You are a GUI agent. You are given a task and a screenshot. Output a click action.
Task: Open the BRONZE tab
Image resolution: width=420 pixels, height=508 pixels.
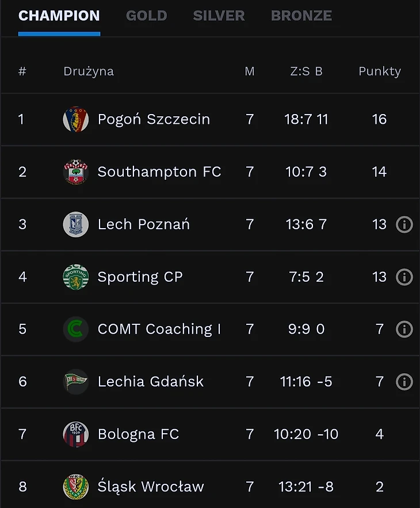tap(301, 16)
